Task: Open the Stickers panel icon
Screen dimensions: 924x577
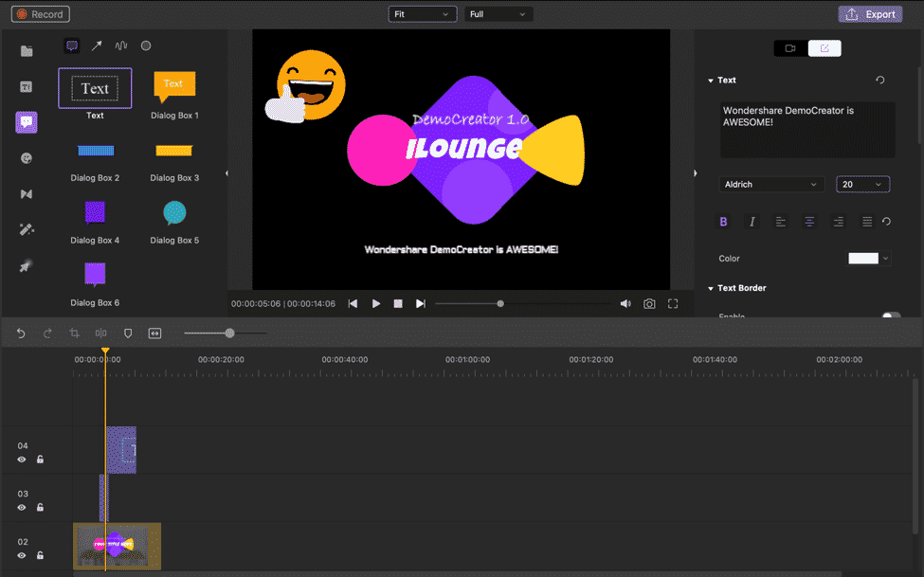Action: point(26,157)
